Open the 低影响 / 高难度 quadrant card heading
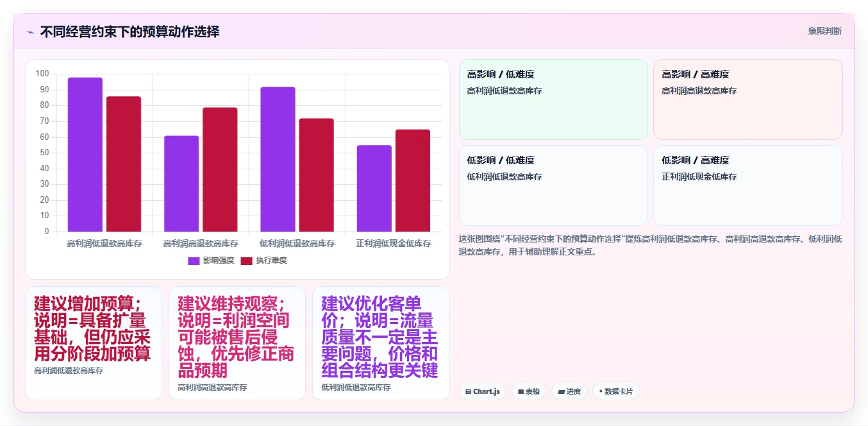This screenshot has height=426, width=868. 696,160
